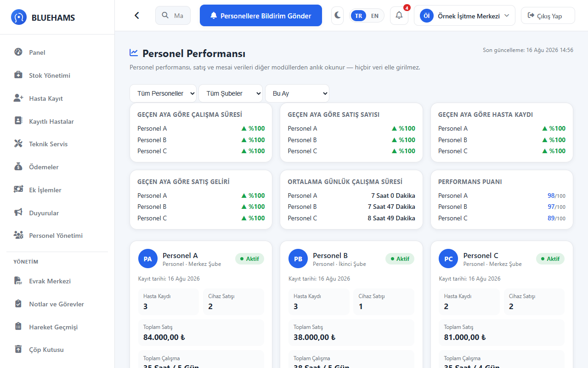Click Toplam Satış 81.000,00 ₺ value
588x368 pixels.
(464, 337)
